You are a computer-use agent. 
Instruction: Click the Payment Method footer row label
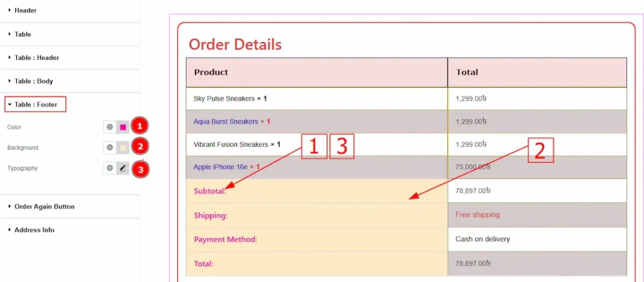click(x=226, y=239)
